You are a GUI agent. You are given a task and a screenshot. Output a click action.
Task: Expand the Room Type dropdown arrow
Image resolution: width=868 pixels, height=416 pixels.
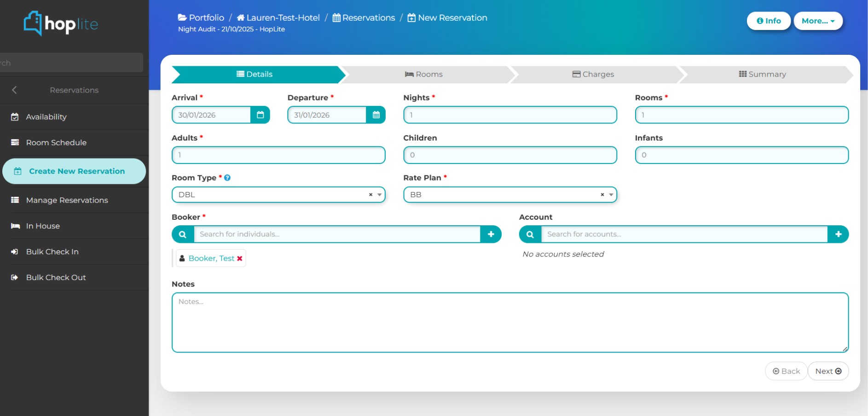click(380, 195)
